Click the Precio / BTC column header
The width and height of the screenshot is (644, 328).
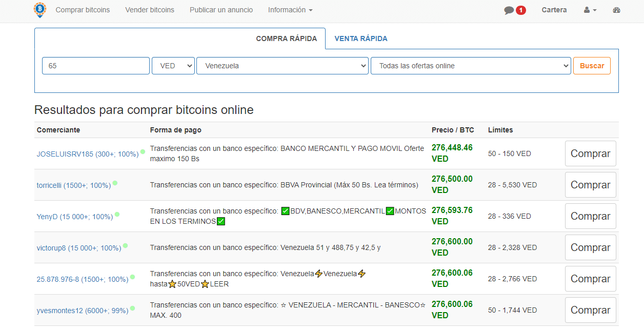click(453, 130)
